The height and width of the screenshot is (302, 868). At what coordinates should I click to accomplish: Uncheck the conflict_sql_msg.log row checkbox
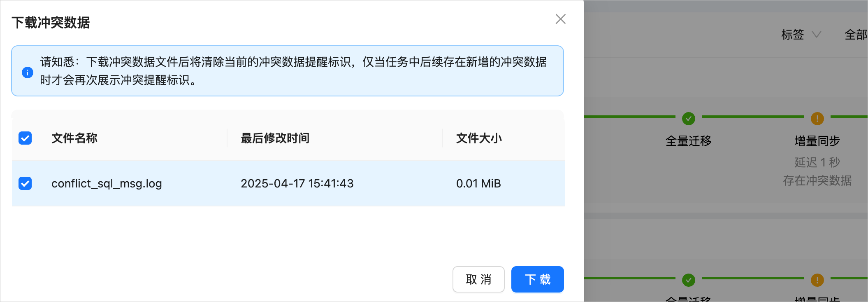click(25, 183)
